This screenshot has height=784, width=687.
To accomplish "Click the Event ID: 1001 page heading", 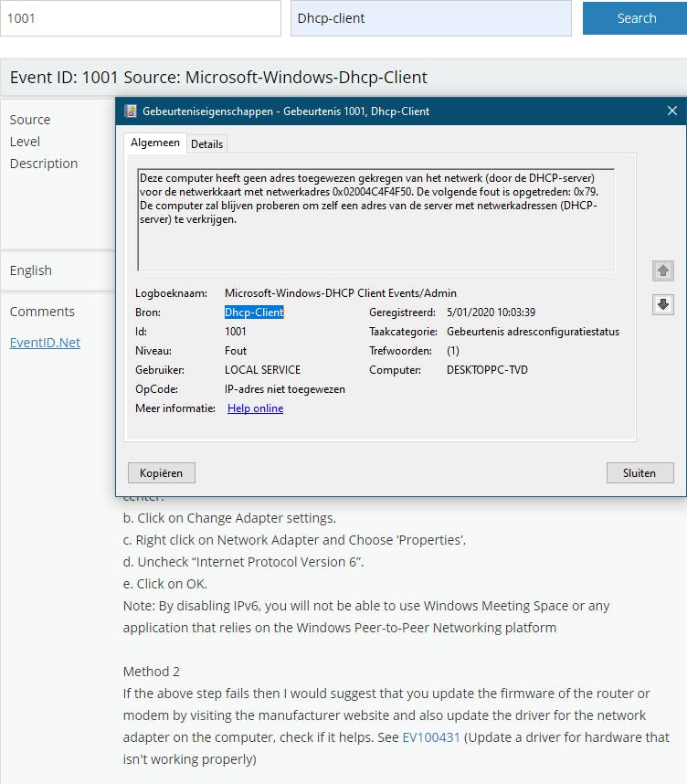I will click(218, 78).
